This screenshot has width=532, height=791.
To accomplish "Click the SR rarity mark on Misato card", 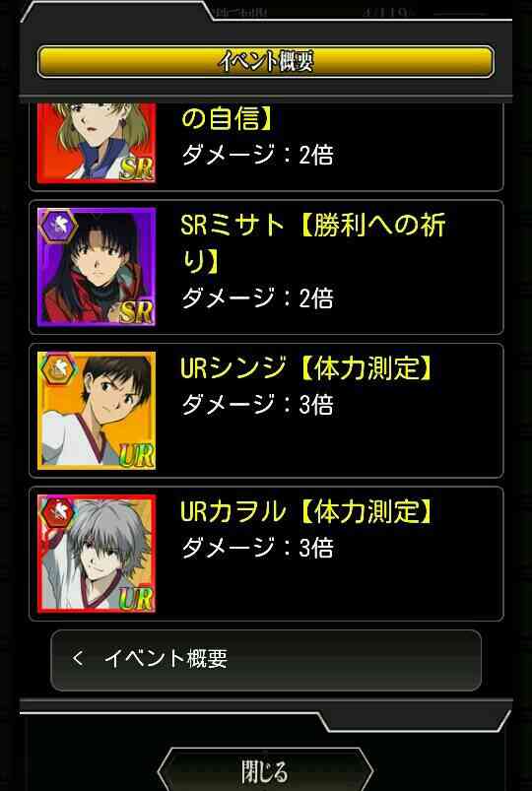I will coord(135,311).
